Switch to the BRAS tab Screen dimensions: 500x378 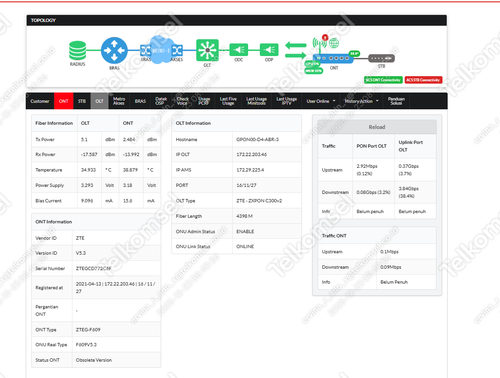coord(140,101)
